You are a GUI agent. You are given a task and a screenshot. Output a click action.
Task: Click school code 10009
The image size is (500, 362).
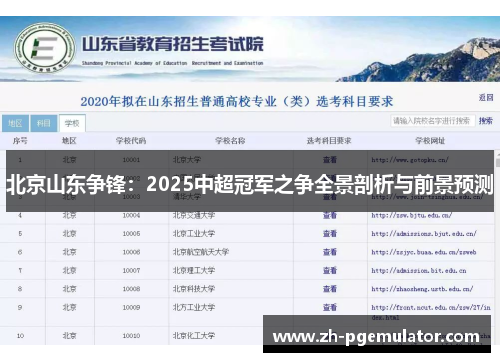131,307
